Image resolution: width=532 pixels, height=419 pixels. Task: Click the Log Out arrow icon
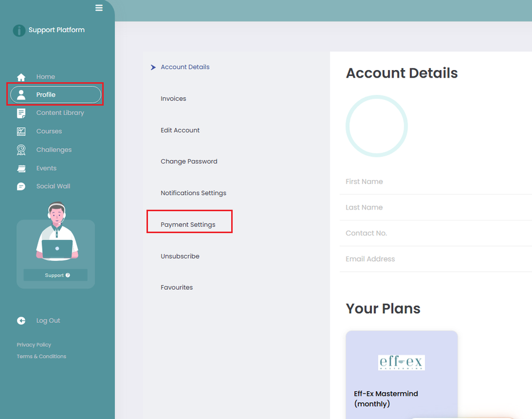tap(21, 321)
